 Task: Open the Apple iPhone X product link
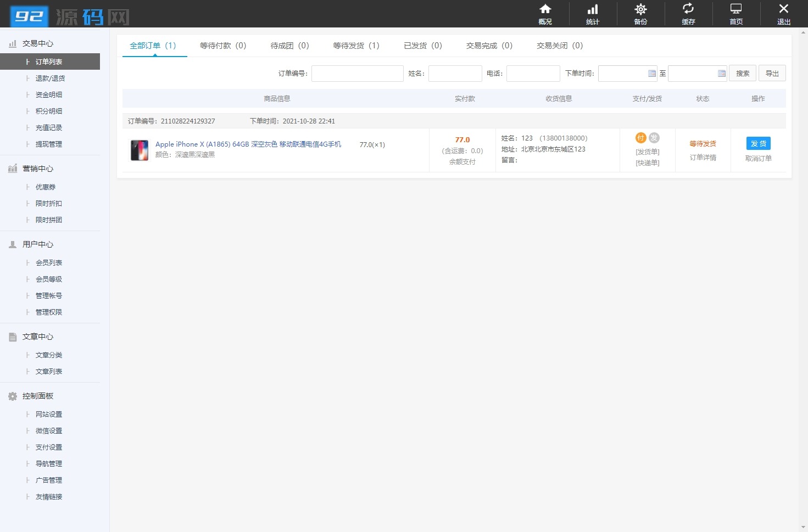point(248,144)
